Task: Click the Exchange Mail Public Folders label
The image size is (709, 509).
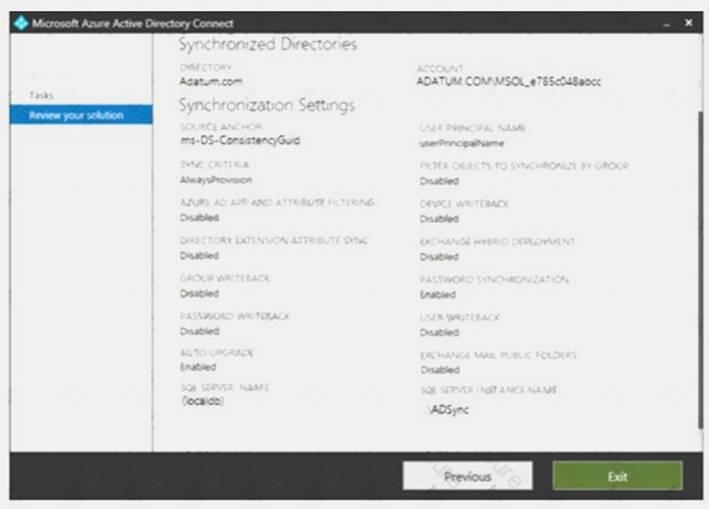Action: [498, 355]
